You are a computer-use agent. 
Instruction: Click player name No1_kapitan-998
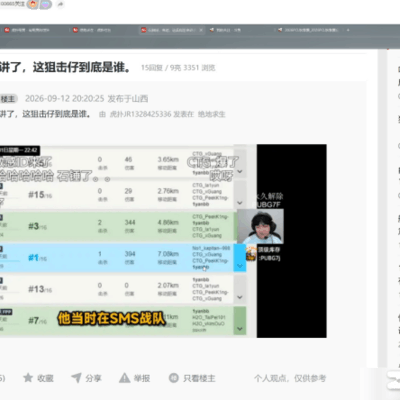click(211, 248)
